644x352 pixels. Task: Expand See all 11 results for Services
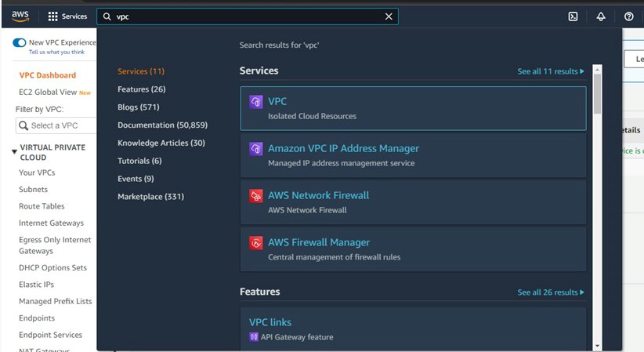550,71
